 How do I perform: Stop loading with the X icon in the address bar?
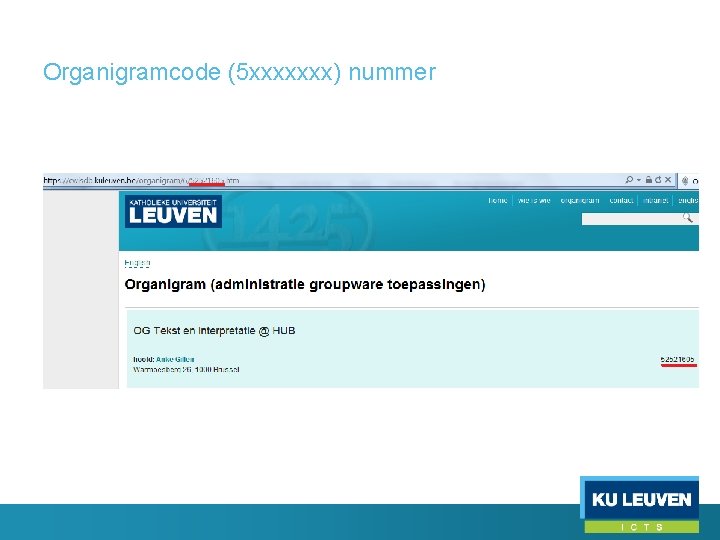(668, 180)
